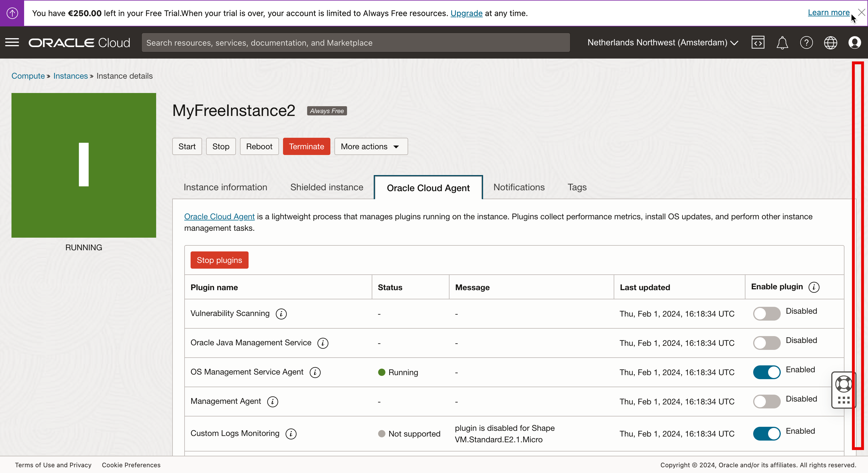Click the support lifebuoy icon

(x=843, y=384)
